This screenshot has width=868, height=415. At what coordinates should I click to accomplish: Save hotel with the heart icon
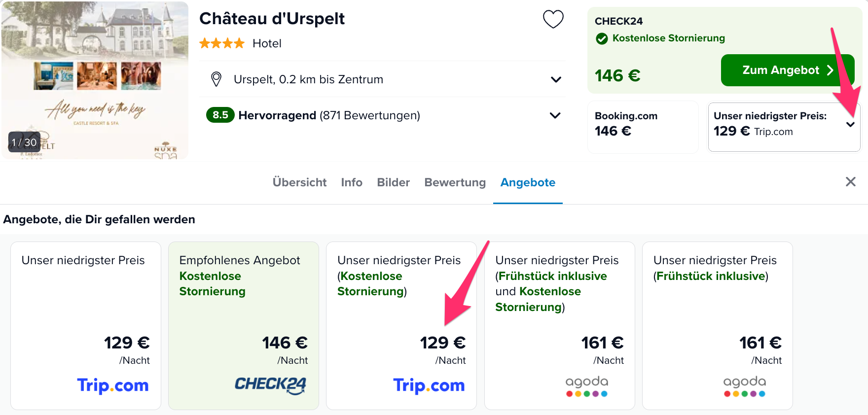(553, 19)
